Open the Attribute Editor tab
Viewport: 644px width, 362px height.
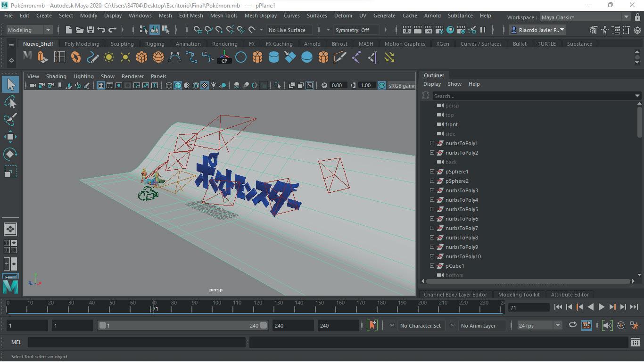(x=570, y=295)
